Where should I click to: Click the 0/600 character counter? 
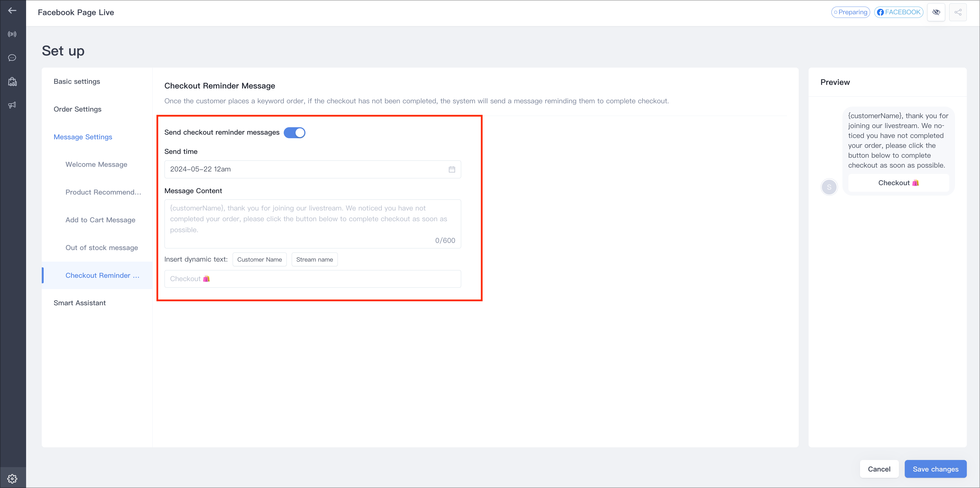point(445,241)
